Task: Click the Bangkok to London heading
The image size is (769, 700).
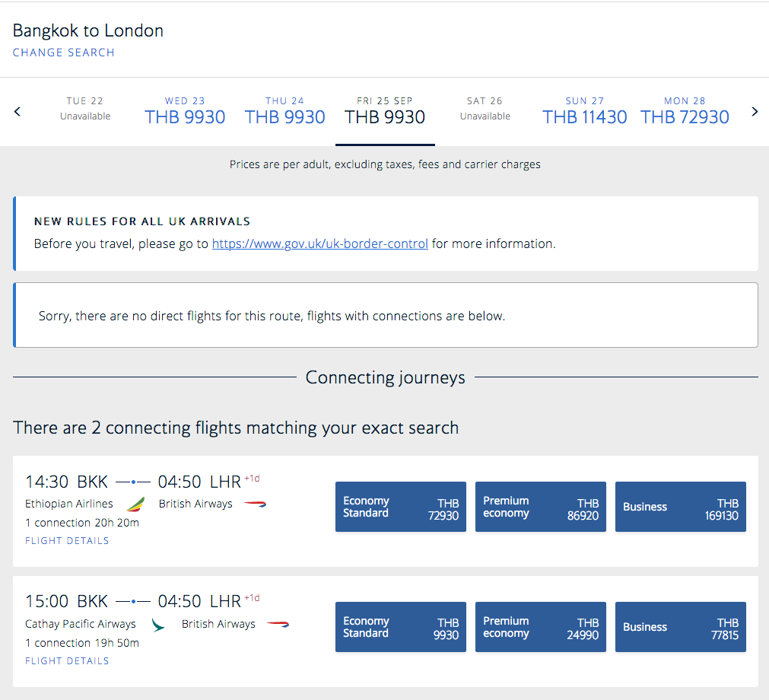Action: click(x=88, y=30)
